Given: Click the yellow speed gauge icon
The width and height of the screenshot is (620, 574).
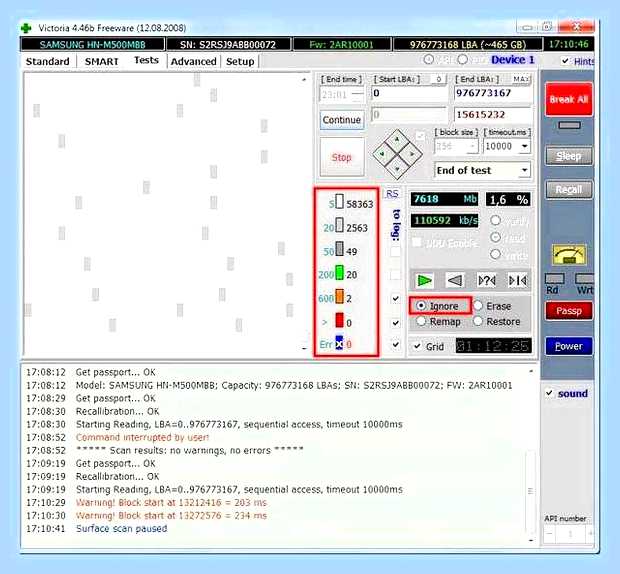Looking at the screenshot, I should [569, 255].
